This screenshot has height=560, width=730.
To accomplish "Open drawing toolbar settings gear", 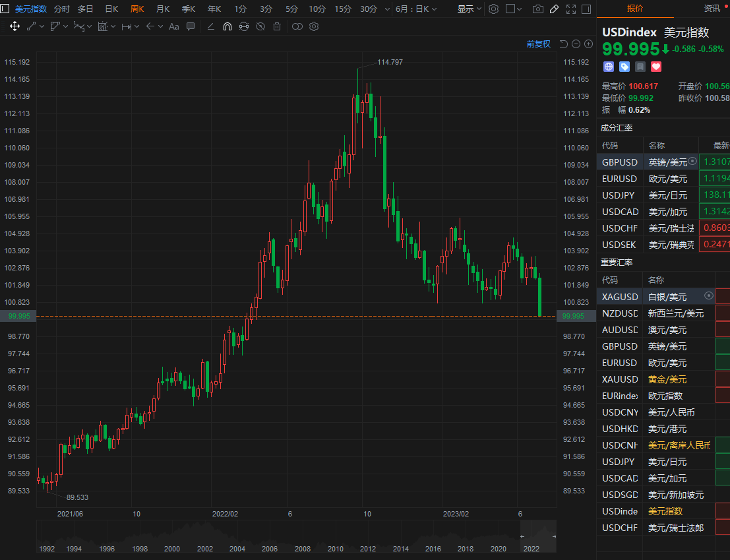I will (315, 26).
